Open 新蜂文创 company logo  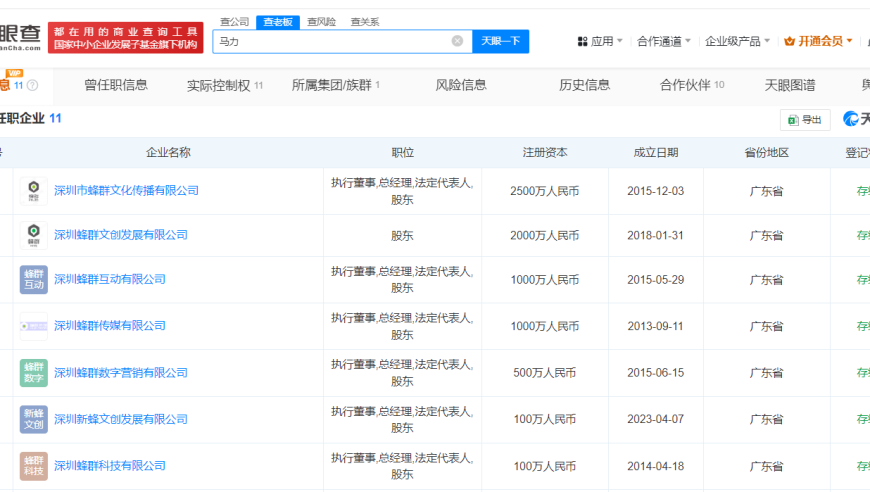[x=34, y=419]
